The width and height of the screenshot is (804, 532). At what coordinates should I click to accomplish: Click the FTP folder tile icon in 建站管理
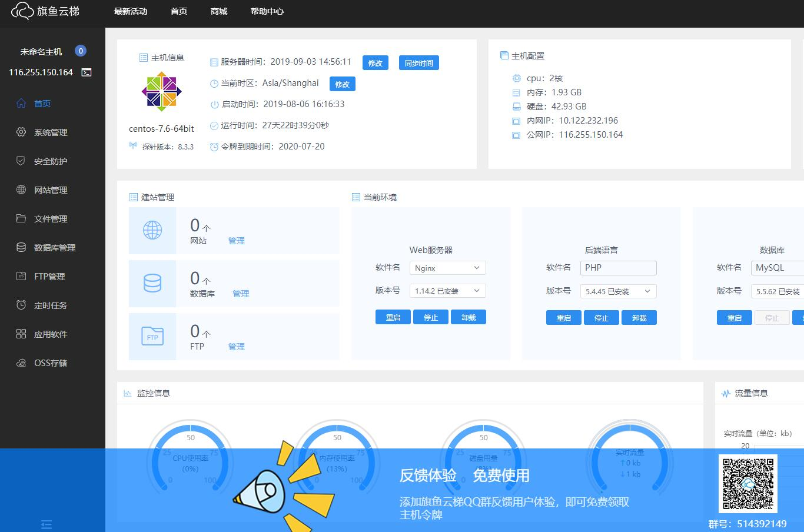(152, 336)
